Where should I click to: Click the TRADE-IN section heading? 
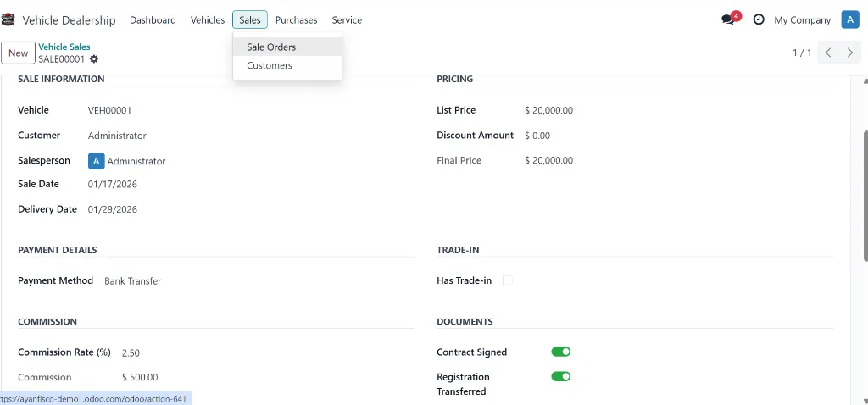pyautogui.click(x=458, y=250)
